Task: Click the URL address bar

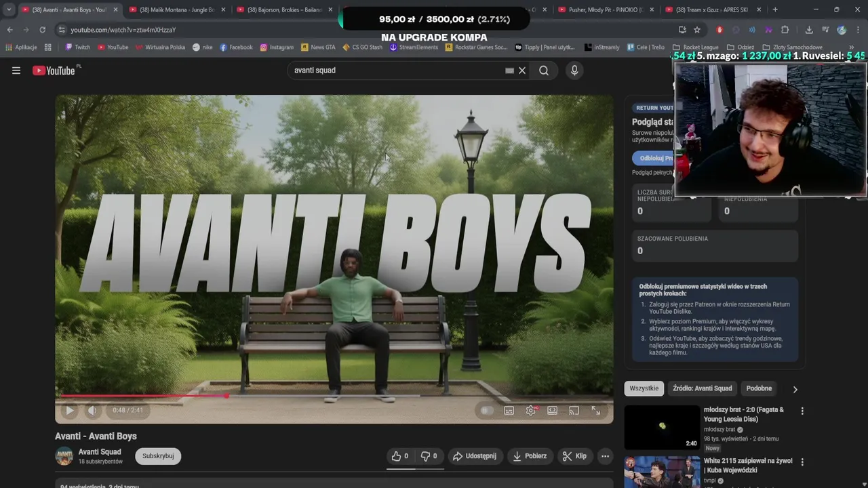Action: pyautogui.click(x=366, y=30)
